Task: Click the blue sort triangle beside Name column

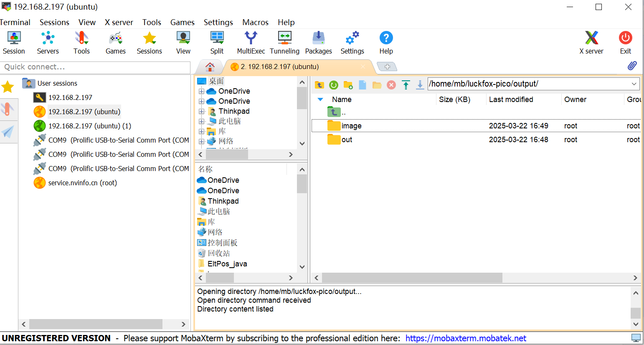Action: [320, 100]
